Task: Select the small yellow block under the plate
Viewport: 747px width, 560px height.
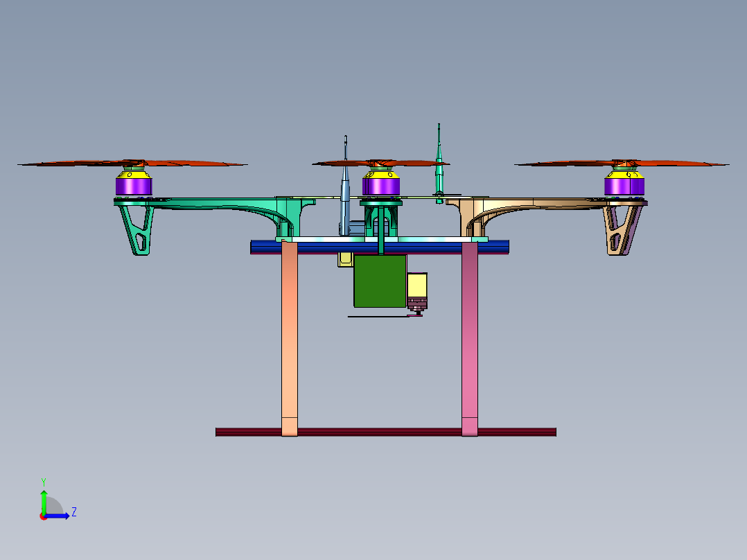Action: tap(345, 259)
